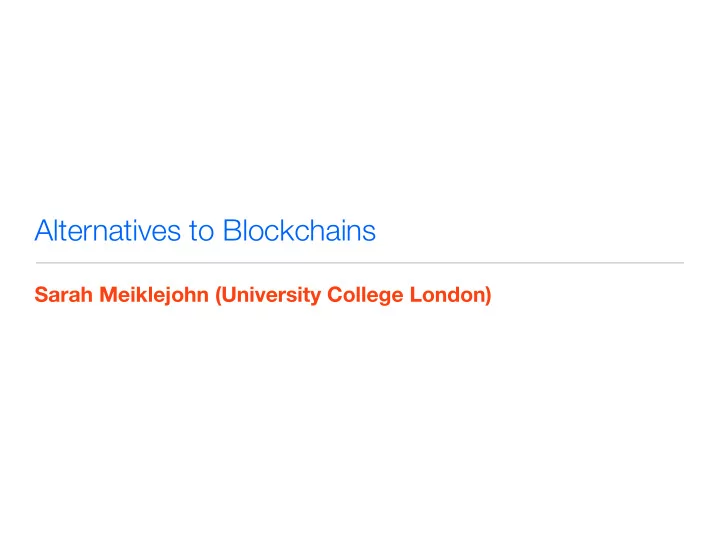Click the word "London" in the subtitle
The width and height of the screenshot is (720, 540).
pos(447,295)
